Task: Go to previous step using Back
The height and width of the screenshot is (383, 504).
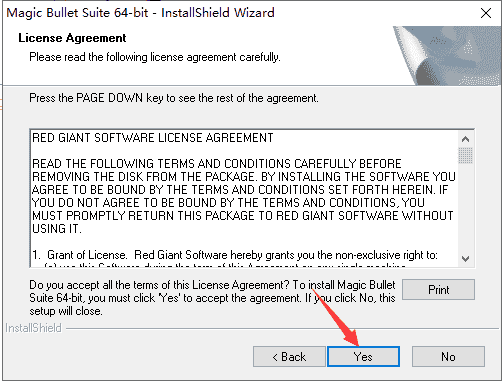Action: coord(289,356)
